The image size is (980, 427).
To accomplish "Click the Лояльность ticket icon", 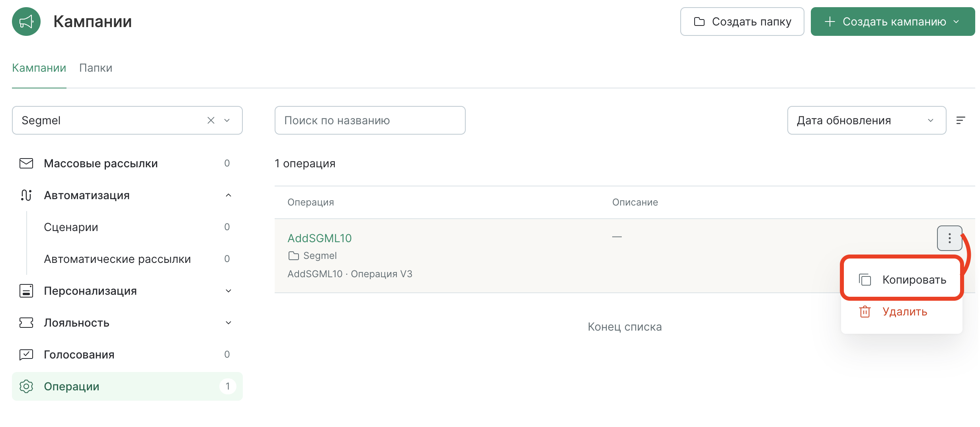I will click(26, 323).
